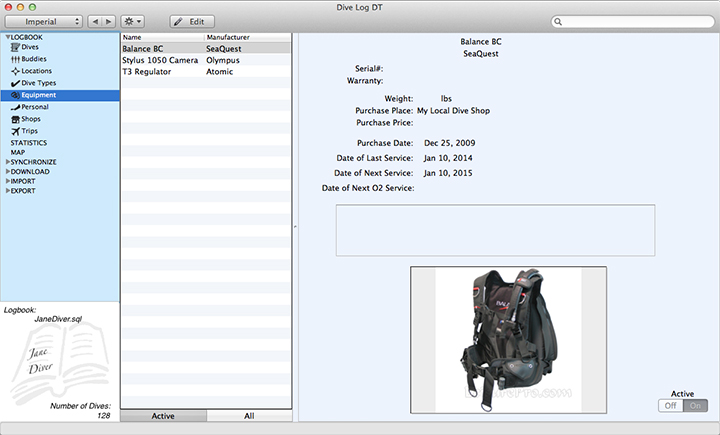Turn the Active toggle On
720x435 pixels.
tap(696, 405)
